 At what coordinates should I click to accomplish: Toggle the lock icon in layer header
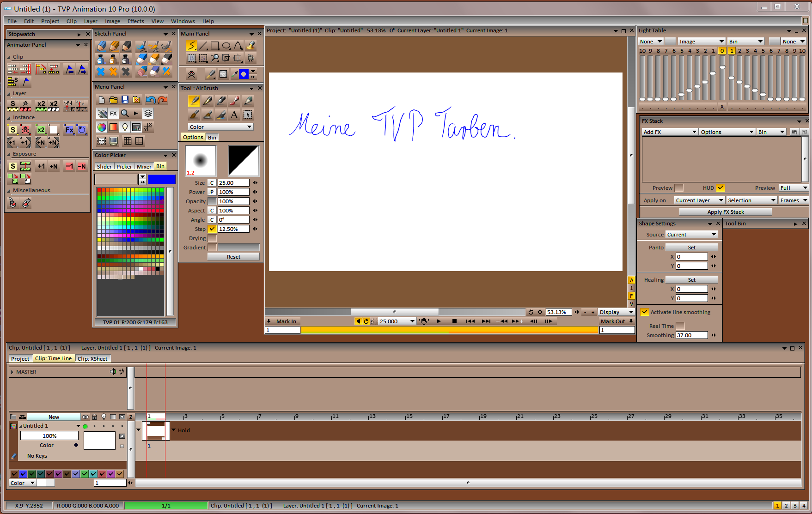94,417
